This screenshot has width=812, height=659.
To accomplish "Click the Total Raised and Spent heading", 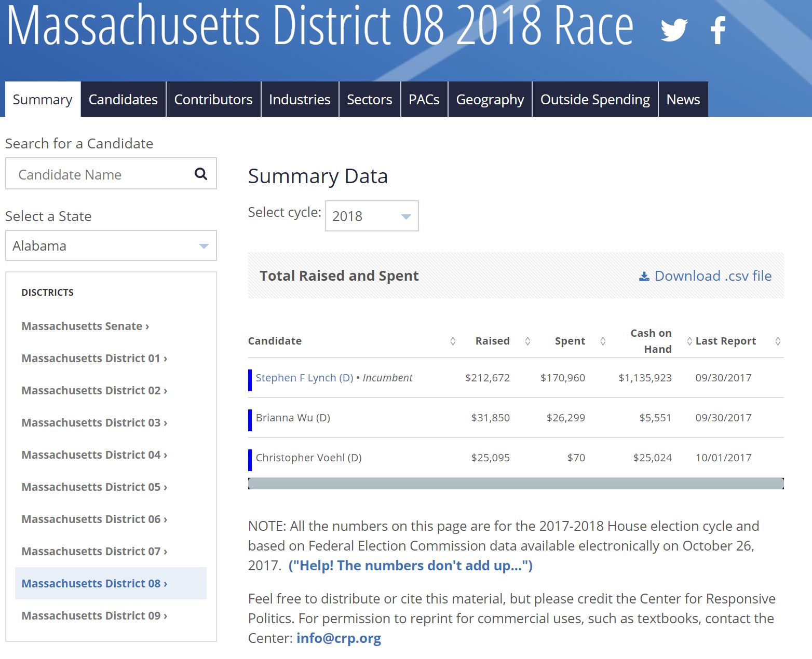I will pyautogui.click(x=339, y=276).
